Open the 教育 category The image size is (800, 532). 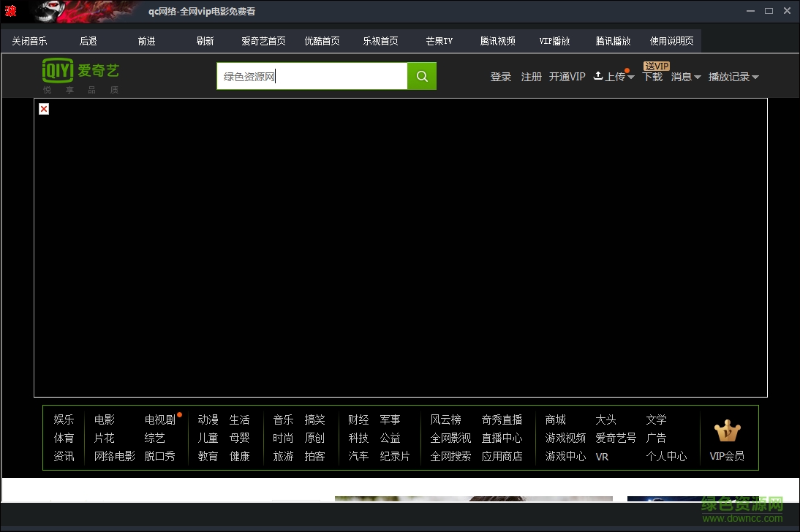click(x=208, y=456)
